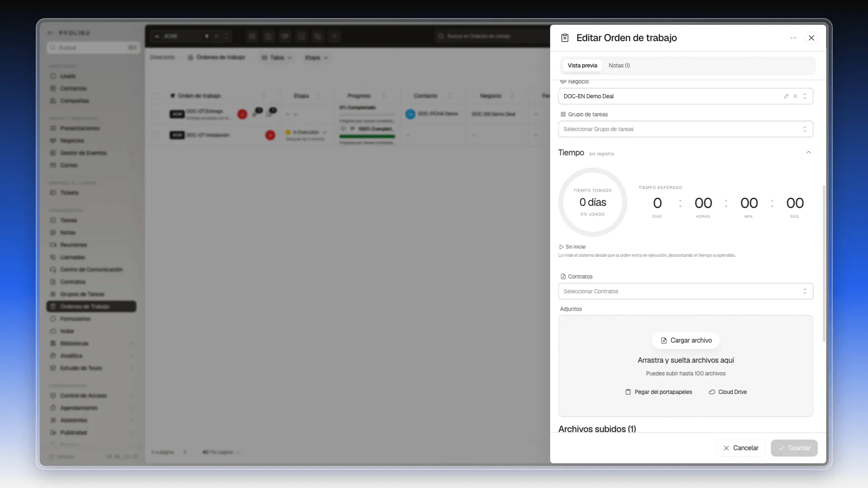Click the Sin iniciar play icon

pyautogui.click(x=561, y=247)
